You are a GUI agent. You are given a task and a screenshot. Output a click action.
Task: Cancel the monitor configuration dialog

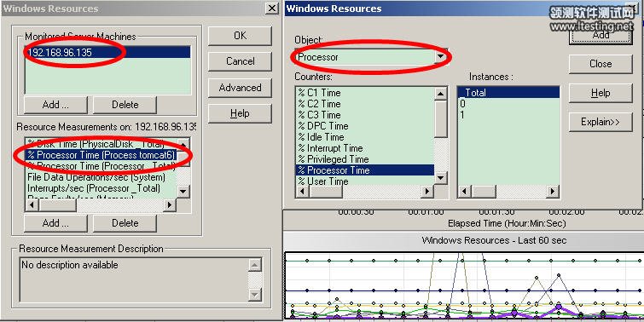pyautogui.click(x=240, y=61)
